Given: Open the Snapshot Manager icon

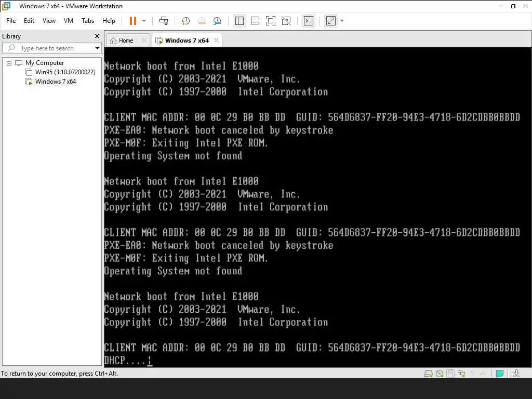Looking at the screenshot, I should click(217, 21).
